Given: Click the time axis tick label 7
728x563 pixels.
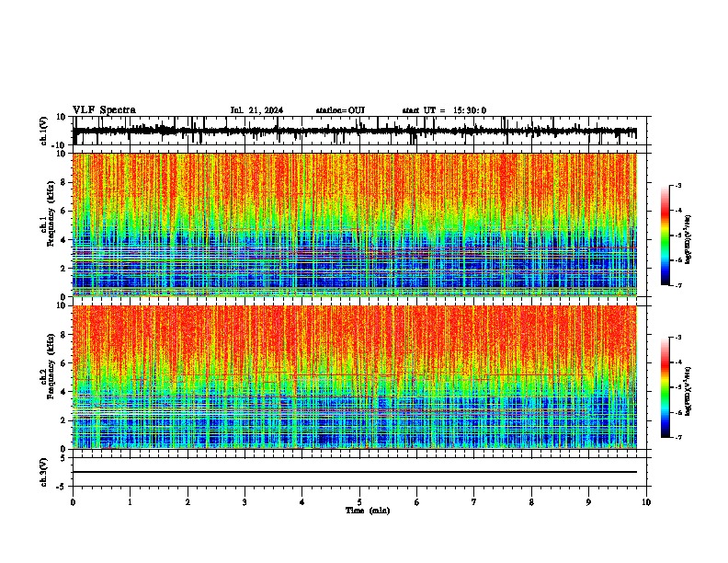Looking at the screenshot, I should (x=474, y=502).
